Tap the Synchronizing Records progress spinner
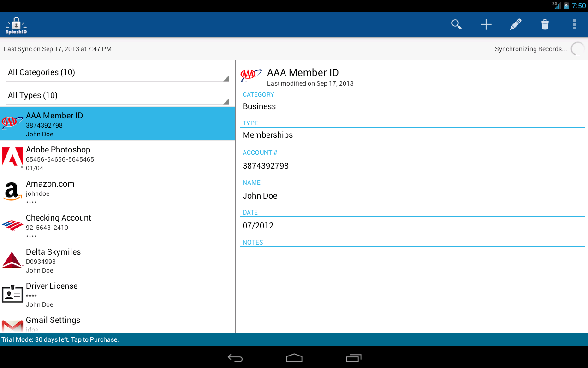This screenshot has width=588, height=368. click(x=578, y=49)
